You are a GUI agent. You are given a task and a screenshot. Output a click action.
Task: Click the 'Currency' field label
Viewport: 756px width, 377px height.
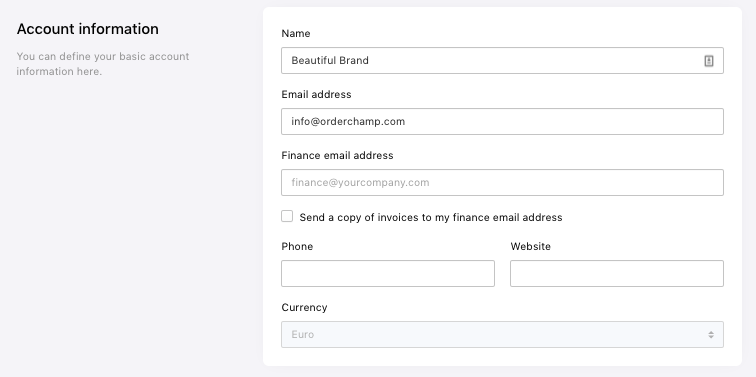[x=304, y=307]
